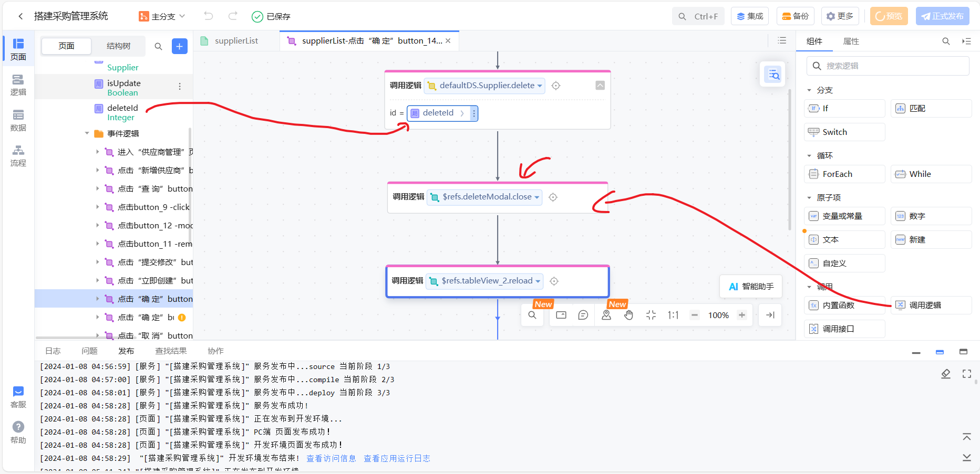Image resolution: width=980 pixels, height=474 pixels.
Task: Collapse the canvas toolbar with the arrow-to-bar icon
Action: [x=770, y=315]
